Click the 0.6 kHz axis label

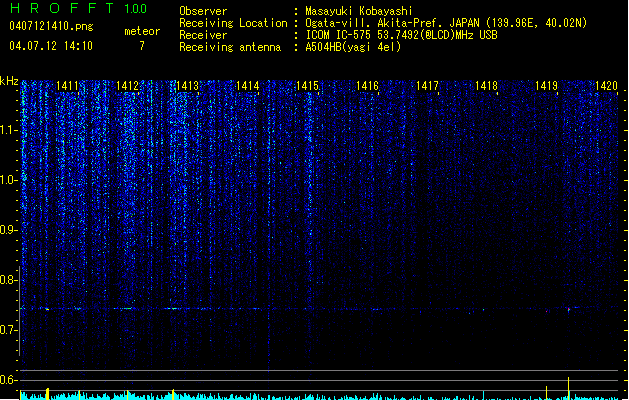tap(8, 380)
